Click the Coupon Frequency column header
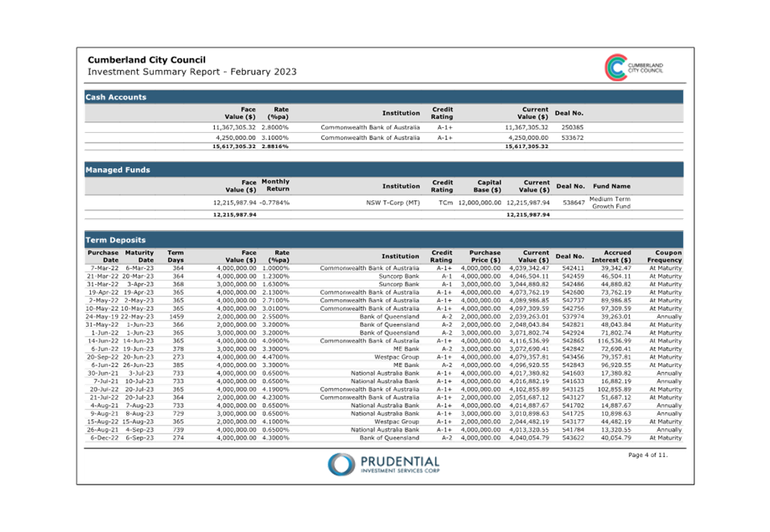The image size is (770, 532). [665, 256]
